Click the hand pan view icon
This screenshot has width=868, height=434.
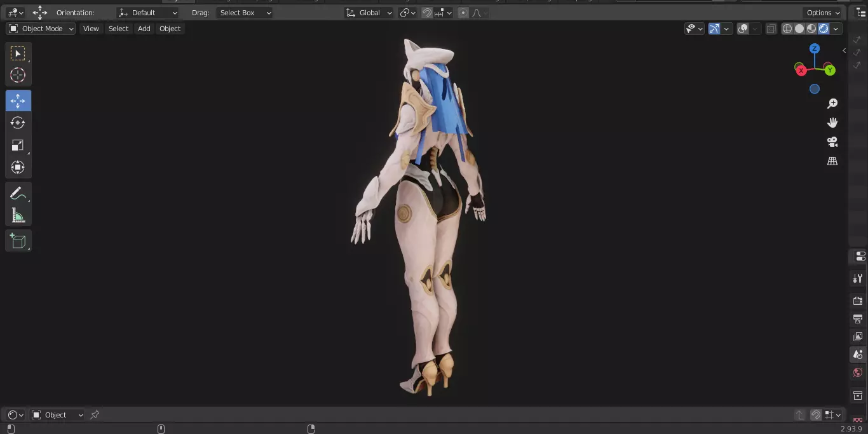832,123
